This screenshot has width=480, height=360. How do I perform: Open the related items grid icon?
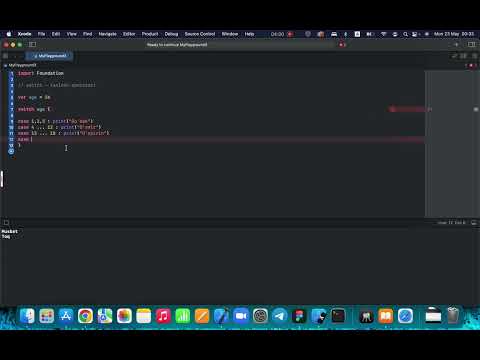point(5,56)
